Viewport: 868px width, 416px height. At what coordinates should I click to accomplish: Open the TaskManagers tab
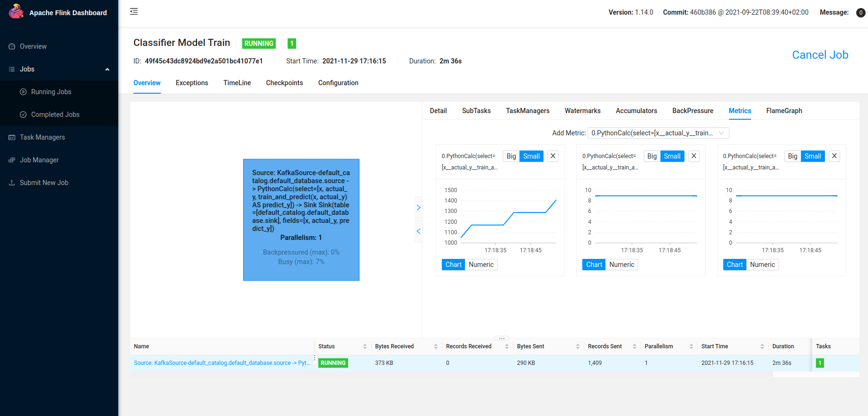(528, 111)
